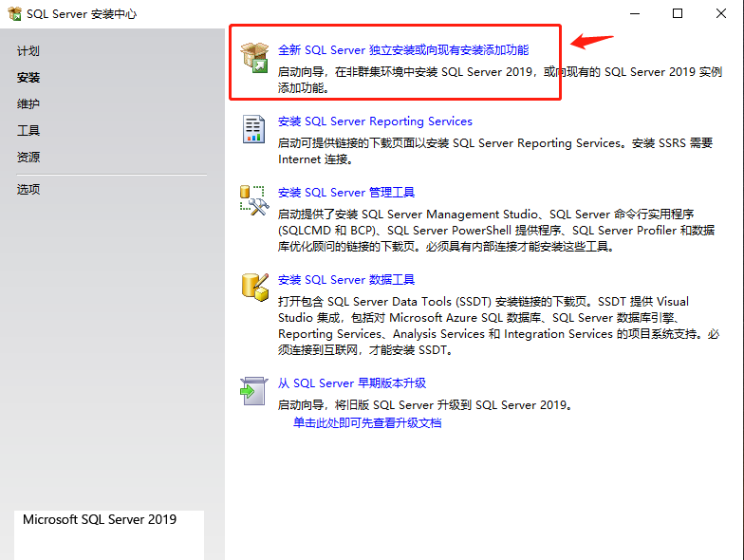
Task: Select the 安装 sidebar item
Action: click(28, 78)
